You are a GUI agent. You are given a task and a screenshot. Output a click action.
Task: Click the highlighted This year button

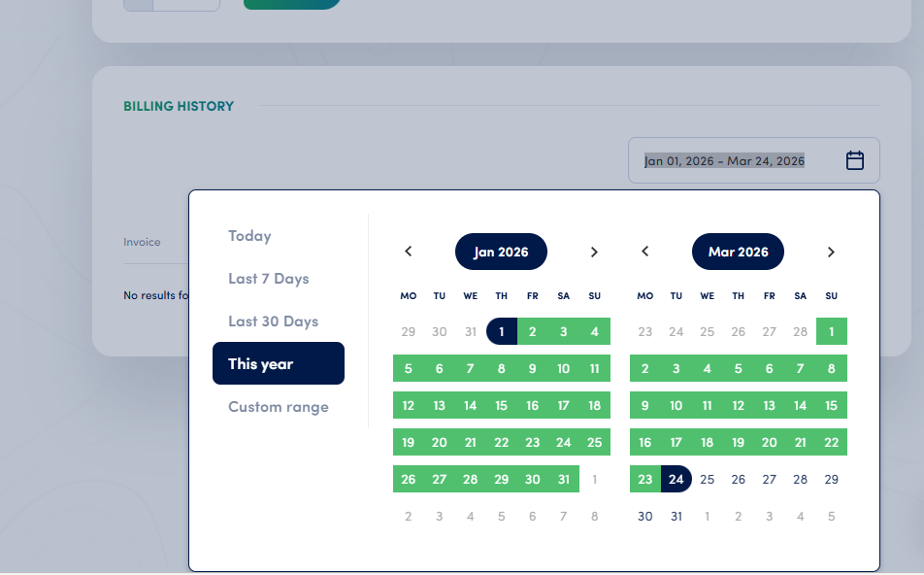(x=278, y=363)
